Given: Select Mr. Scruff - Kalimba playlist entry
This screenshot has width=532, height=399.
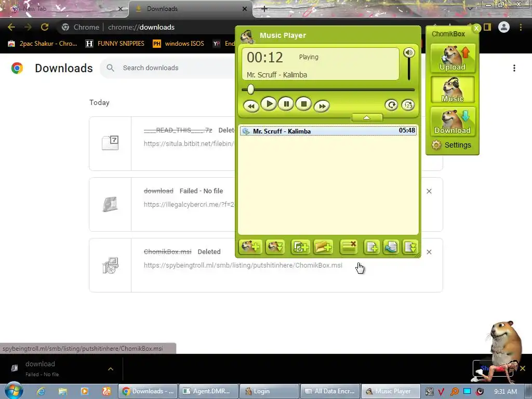Looking at the screenshot, I should 328,131.
